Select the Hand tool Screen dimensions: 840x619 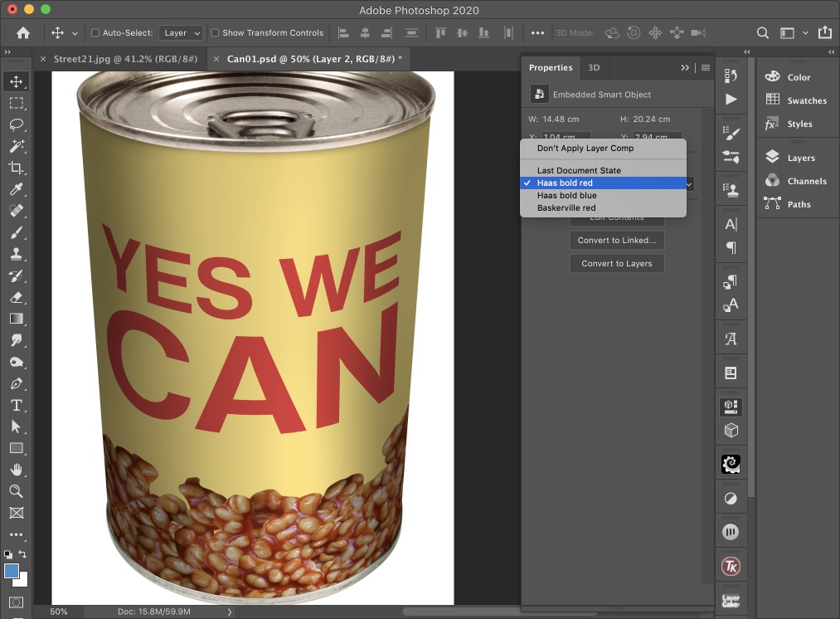click(16, 470)
